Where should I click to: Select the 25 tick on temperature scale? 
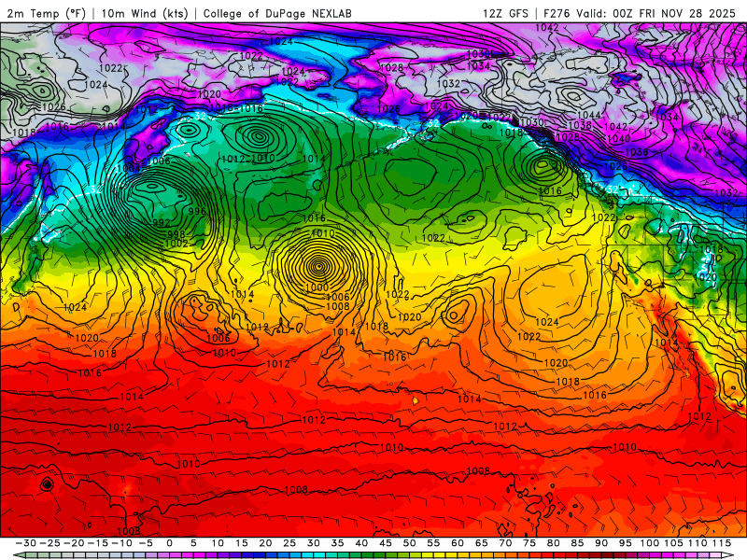pos(289,543)
